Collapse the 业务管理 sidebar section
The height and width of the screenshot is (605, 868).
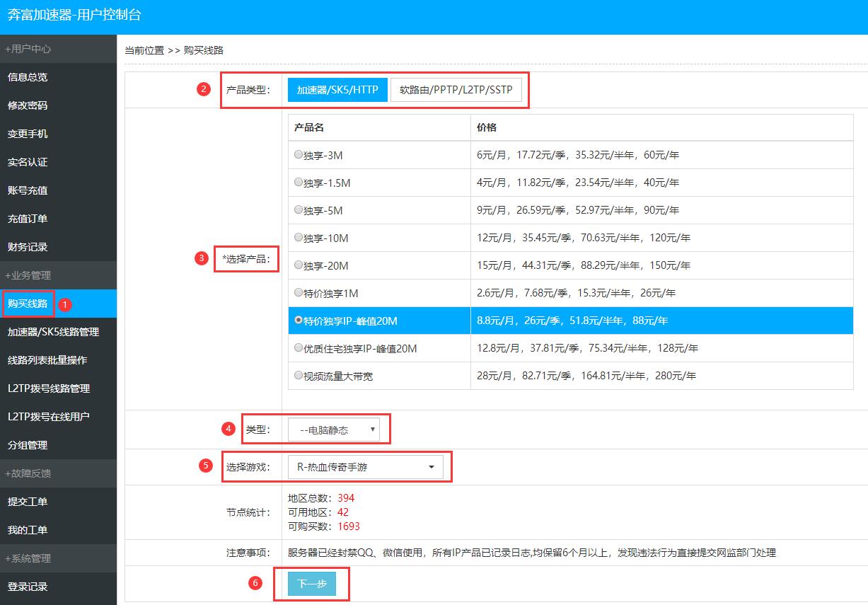28,275
